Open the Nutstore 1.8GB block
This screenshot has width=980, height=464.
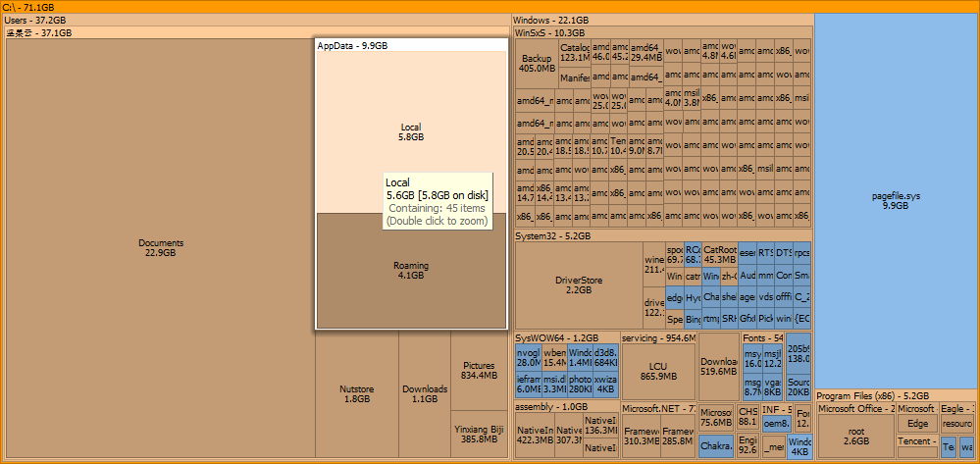click(x=357, y=393)
